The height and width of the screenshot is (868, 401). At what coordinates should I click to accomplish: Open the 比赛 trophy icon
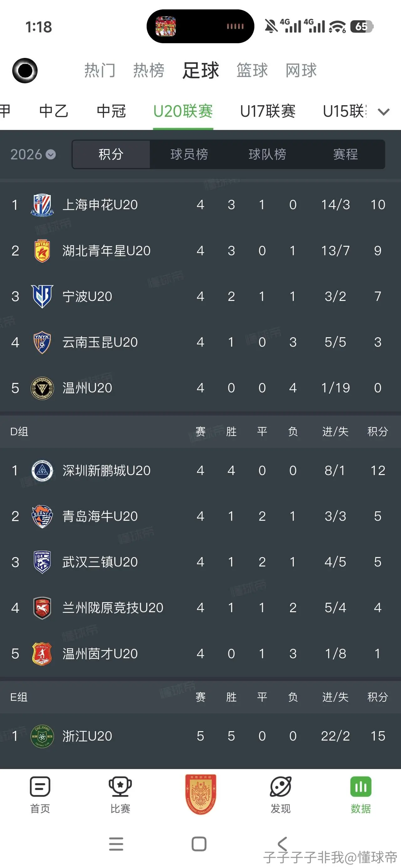pyautogui.click(x=120, y=787)
